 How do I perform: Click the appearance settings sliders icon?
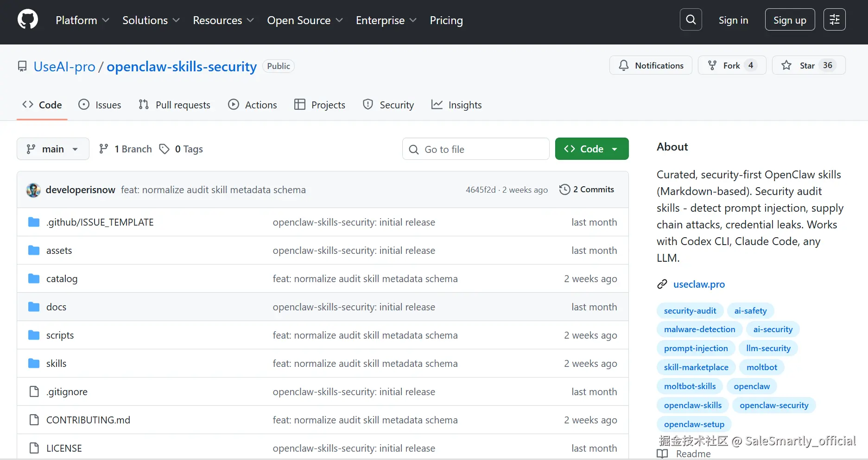pos(834,20)
